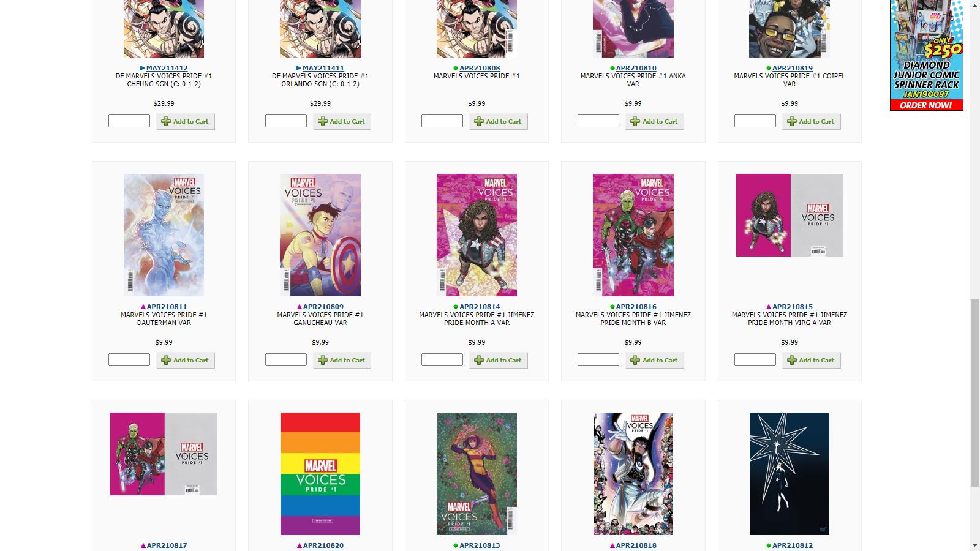This screenshot has height=551, width=980.
Task: Click quantity field for Dauterman variant
Action: pos(129,360)
